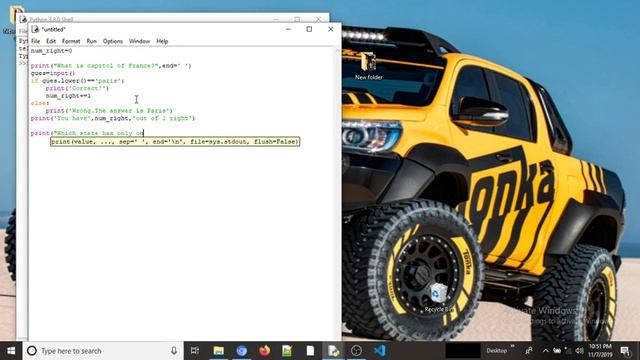Image resolution: width=640 pixels, height=360 pixels.
Task: Open the Format menu
Action: 71,41
